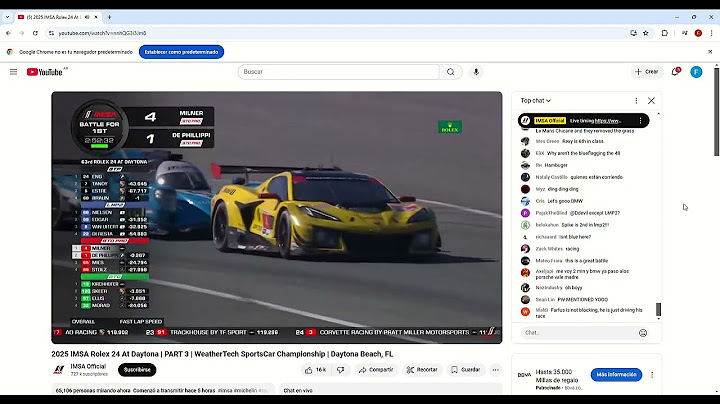Click the address bar URL
Image resolution: width=720 pixels, height=404 pixels.
click(102, 33)
